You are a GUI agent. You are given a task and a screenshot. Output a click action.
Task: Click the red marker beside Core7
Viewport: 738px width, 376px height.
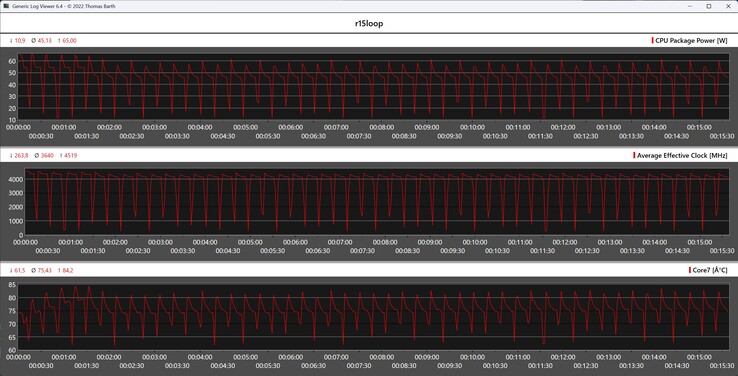point(690,271)
